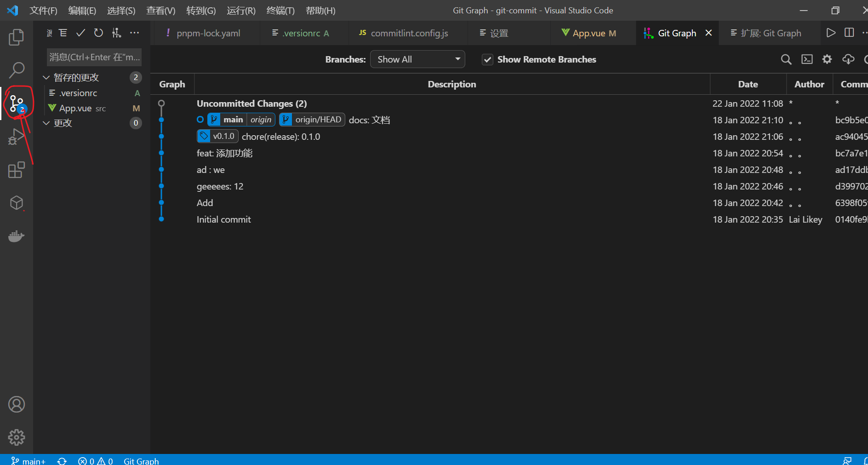Close the Git Graph tab

pos(708,33)
